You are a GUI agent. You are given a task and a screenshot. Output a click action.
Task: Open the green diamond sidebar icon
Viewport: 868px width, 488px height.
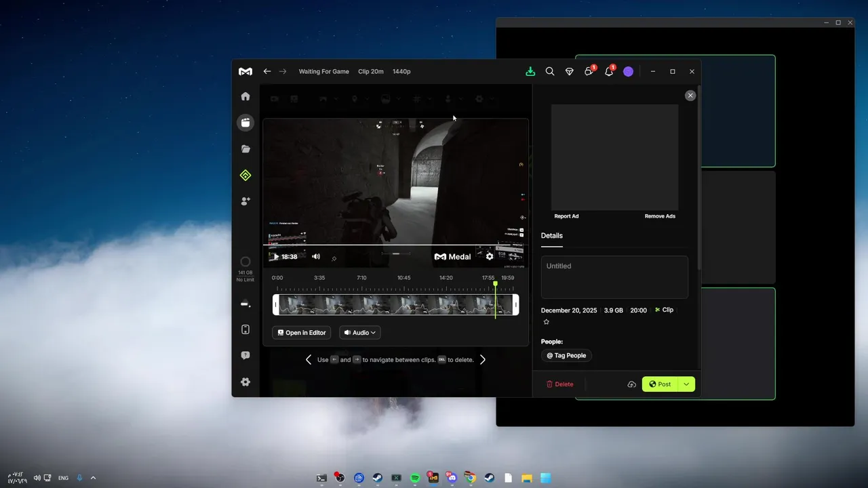tap(245, 176)
